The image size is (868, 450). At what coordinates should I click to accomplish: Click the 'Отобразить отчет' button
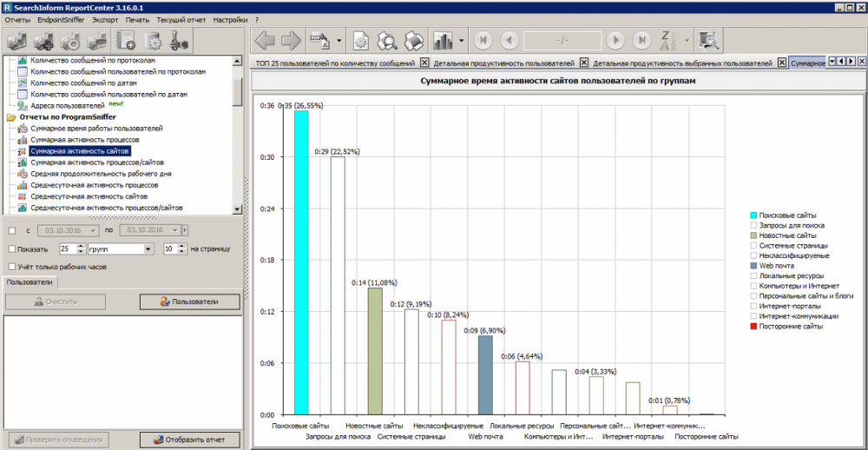coord(190,440)
